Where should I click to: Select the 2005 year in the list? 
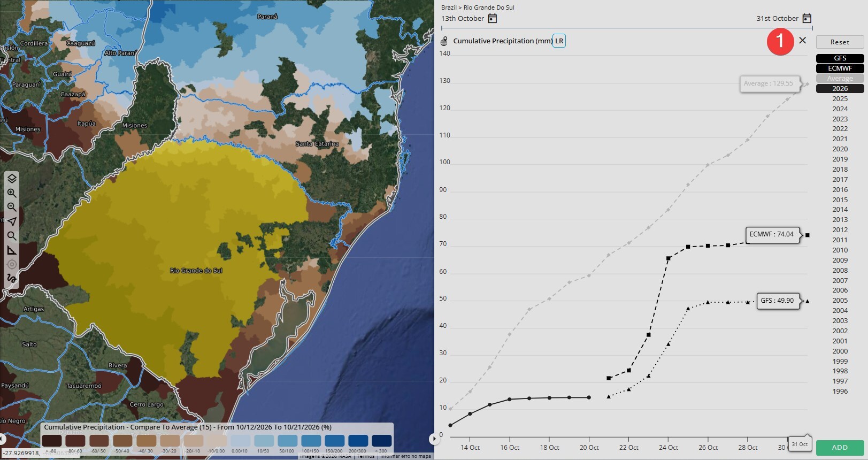coord(840,301)
